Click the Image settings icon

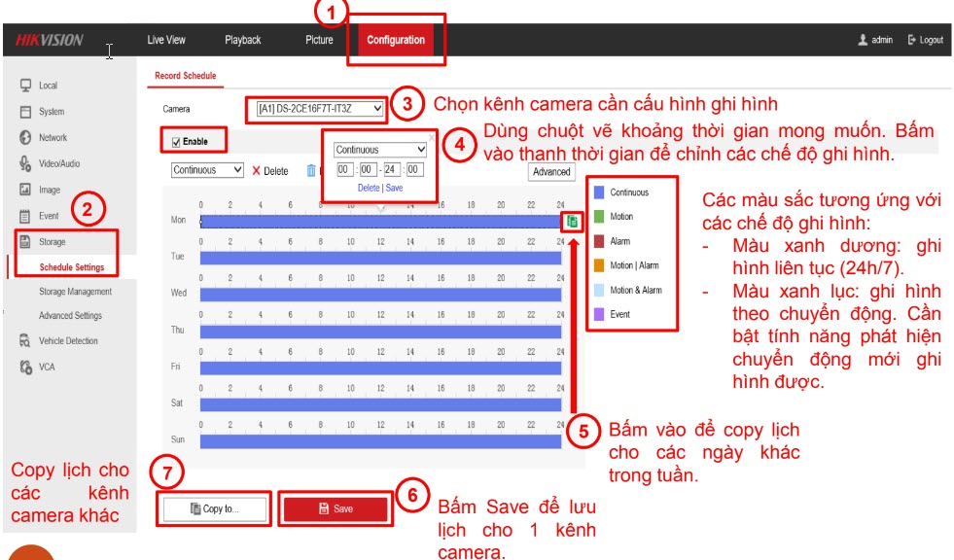[25, 191]
